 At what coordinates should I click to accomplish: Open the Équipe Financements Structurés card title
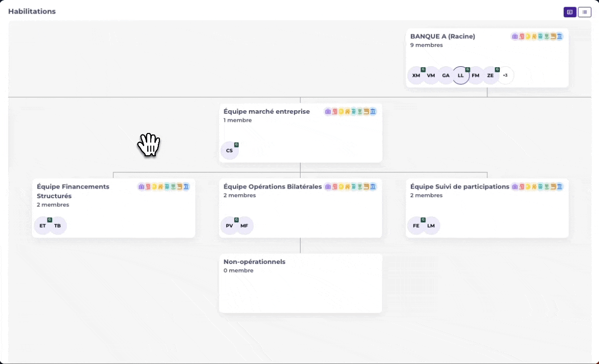[73, 191]
